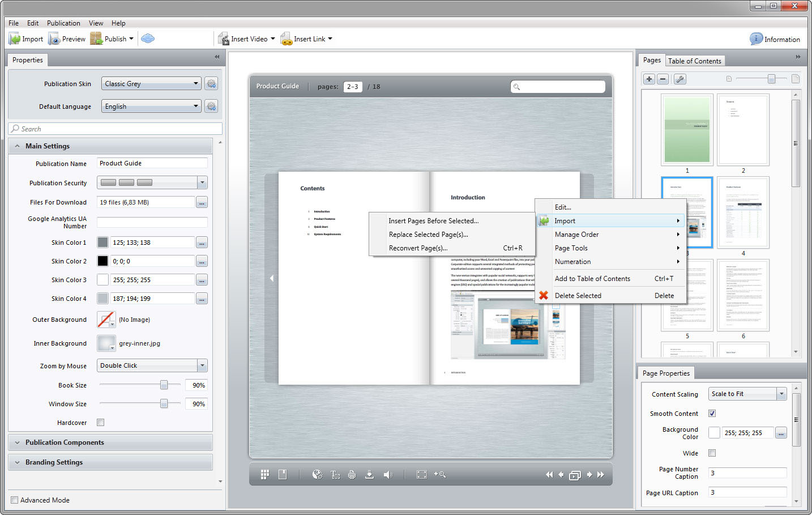Click the print icon in the preview toolbar
The height and width of the screenshot is (515, 812).
point(352,474)
